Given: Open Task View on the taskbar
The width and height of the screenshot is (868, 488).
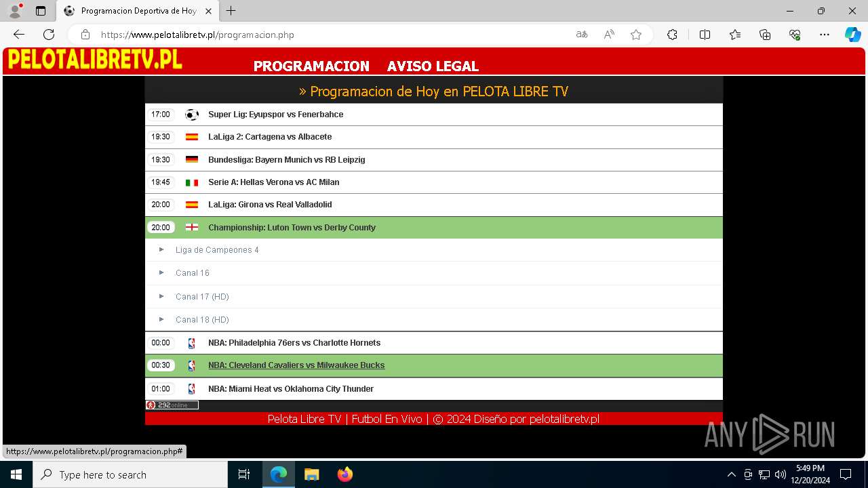Looking at the screenshot, I should (x=244, y=474).
